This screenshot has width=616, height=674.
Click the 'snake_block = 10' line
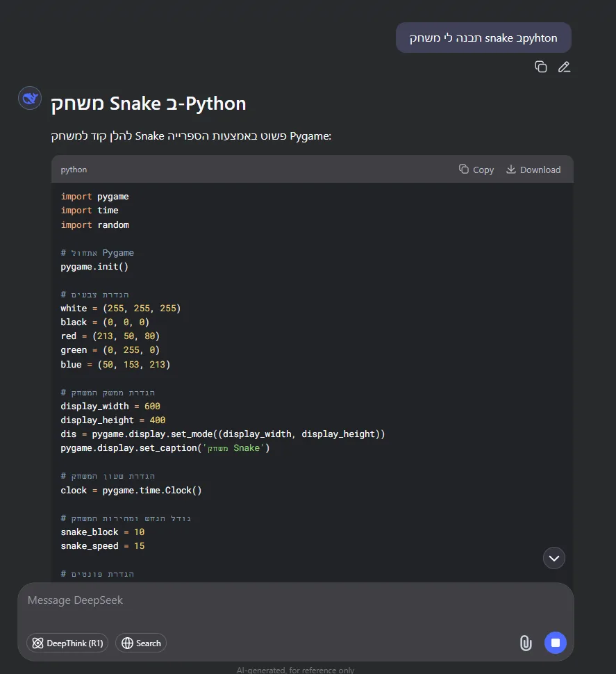pos(103,532)
